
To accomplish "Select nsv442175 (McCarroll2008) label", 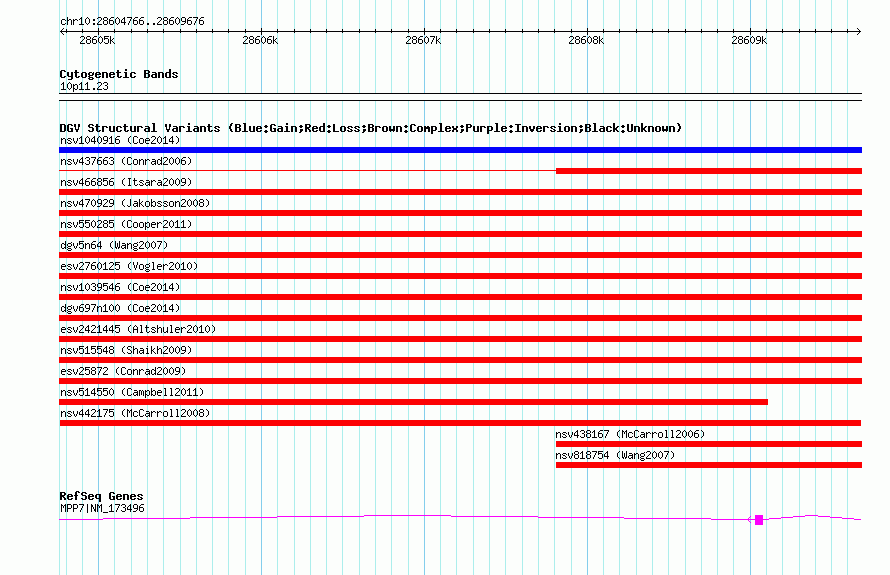I will coord(135,413).
